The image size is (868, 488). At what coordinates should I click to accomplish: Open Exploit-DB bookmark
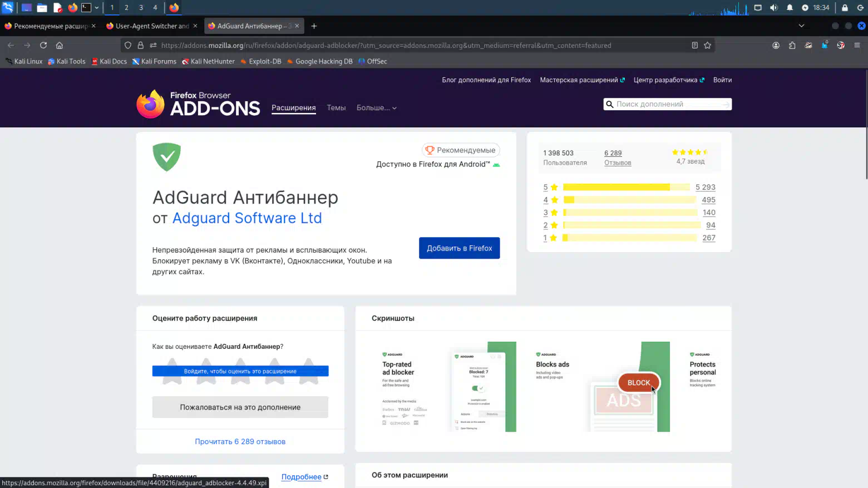[x=261, y=61]
